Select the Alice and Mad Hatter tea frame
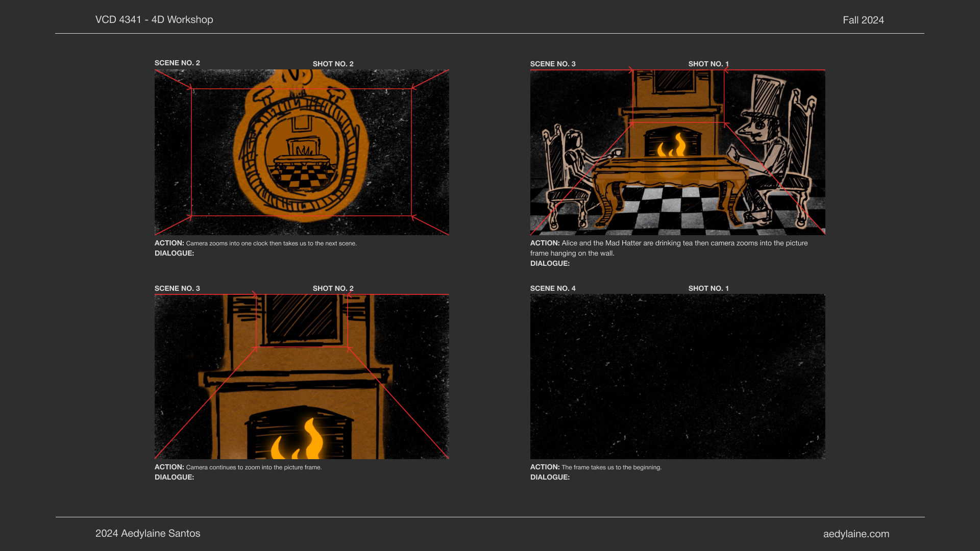The image size is (980, 551). tap(677, 152)
